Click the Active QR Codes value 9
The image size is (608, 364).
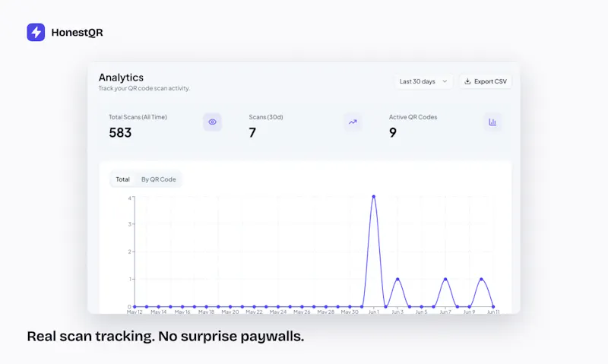point(393,133)
